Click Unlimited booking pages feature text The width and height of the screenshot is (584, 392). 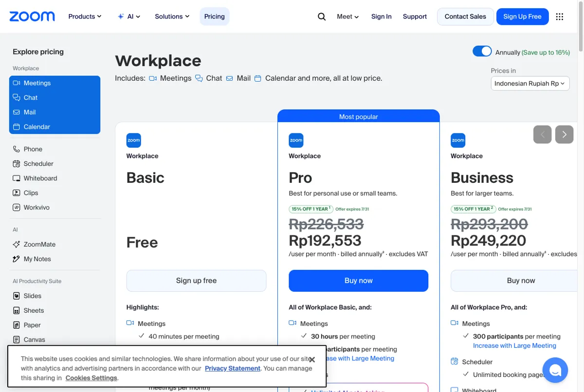510,375
